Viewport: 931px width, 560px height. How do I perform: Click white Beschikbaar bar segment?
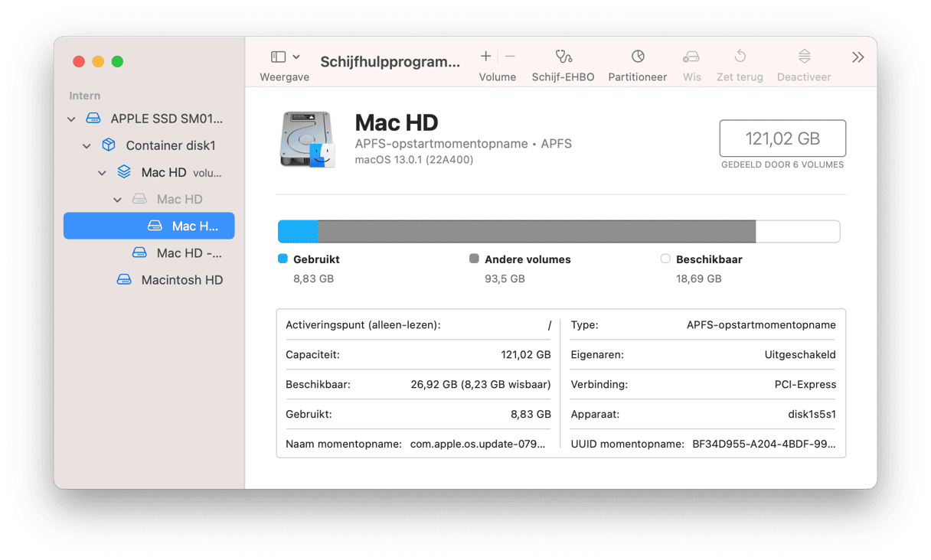[x=798, y=232]
